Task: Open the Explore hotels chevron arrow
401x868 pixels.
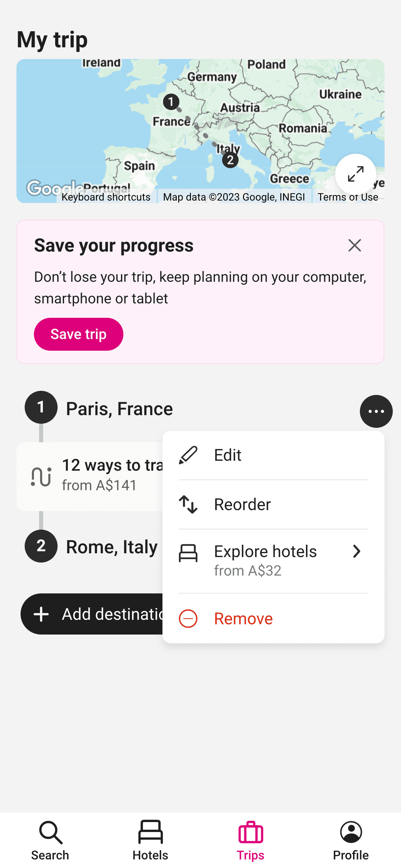Action: point(357,551)
